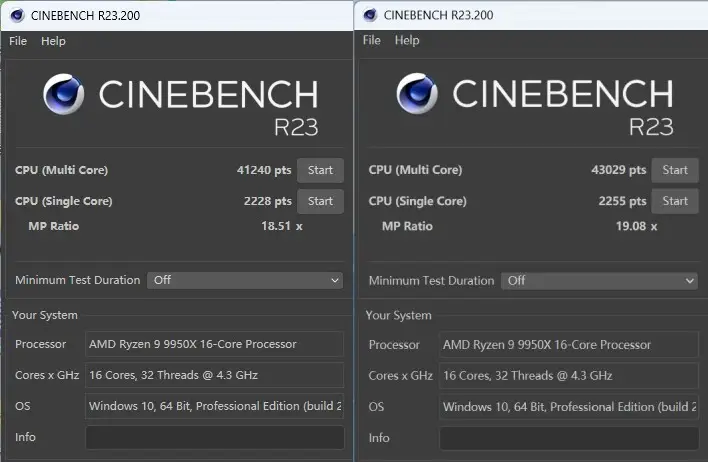Click the Processor field in the 19.08 x MP Ratio window
This screenshot has height=462, width=708.
click(568, 344)
